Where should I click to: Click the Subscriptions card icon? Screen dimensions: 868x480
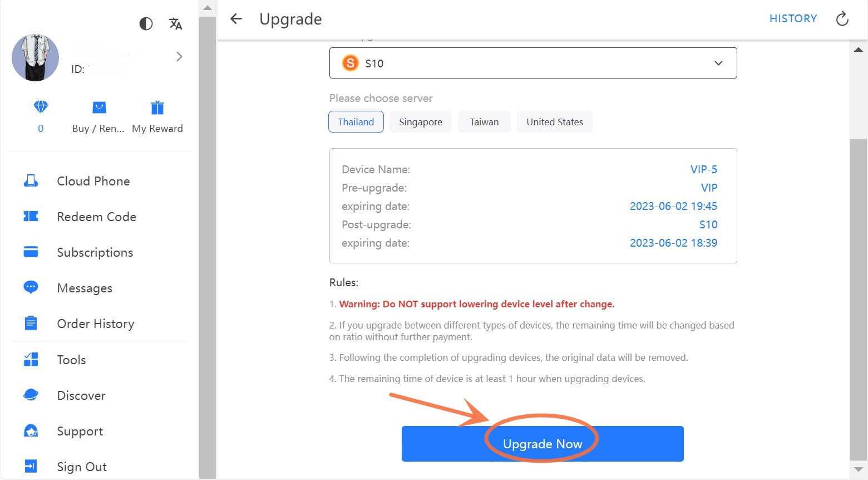[31, 252]
